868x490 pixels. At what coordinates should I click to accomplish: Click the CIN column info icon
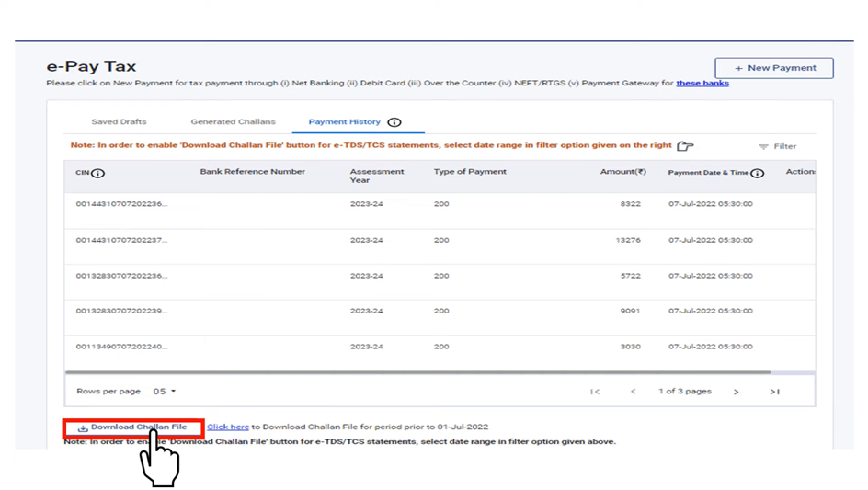98,173
